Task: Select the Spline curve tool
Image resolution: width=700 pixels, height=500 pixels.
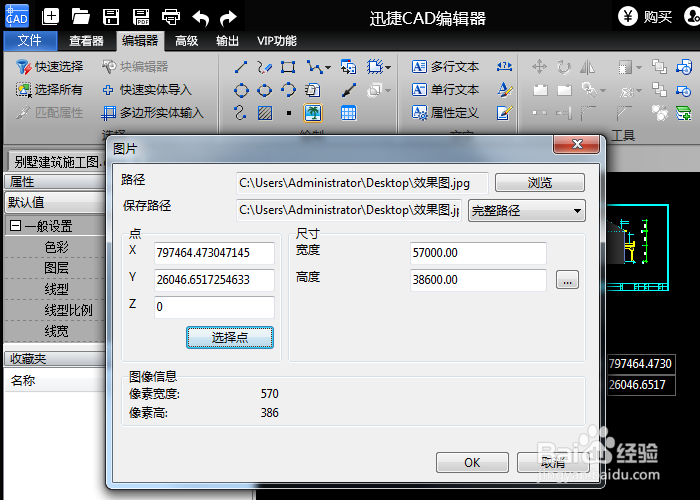Action: click(x=240, y=112)
